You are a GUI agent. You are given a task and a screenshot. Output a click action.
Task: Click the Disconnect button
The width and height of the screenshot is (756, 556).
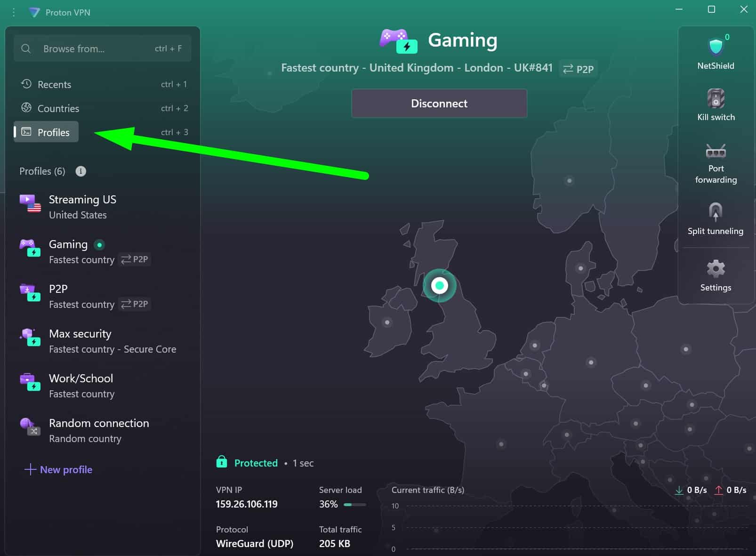(x=439, y=104)
